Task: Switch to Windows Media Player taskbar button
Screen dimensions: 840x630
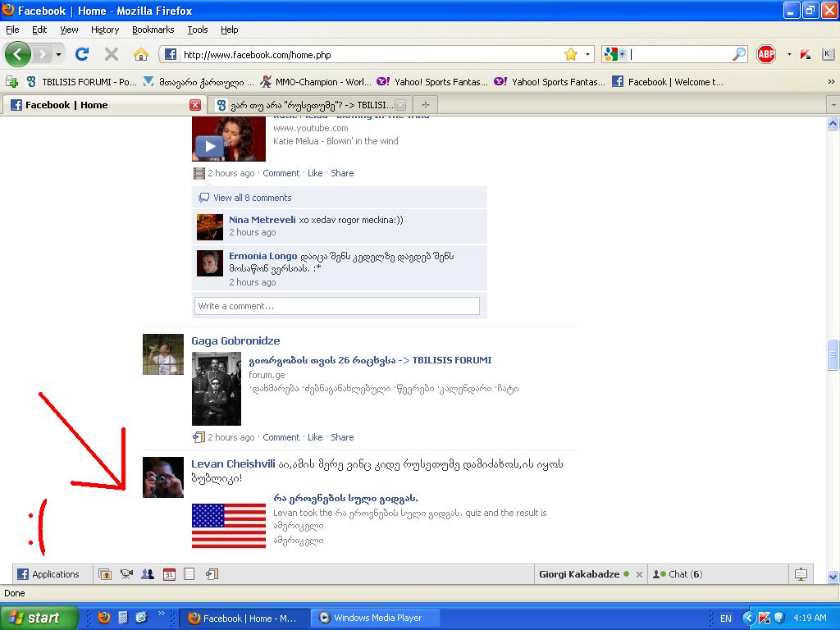Action: click(x=377, y=618)
